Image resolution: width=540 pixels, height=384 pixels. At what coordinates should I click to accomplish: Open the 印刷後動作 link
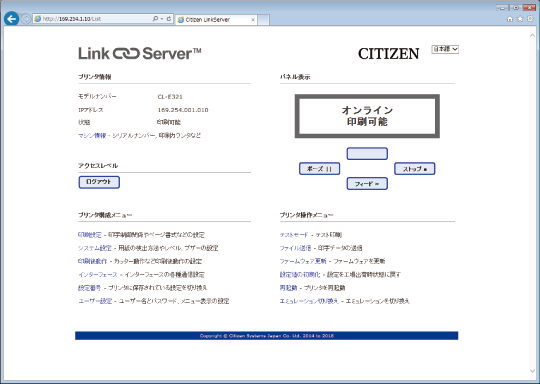pos(92,261)
